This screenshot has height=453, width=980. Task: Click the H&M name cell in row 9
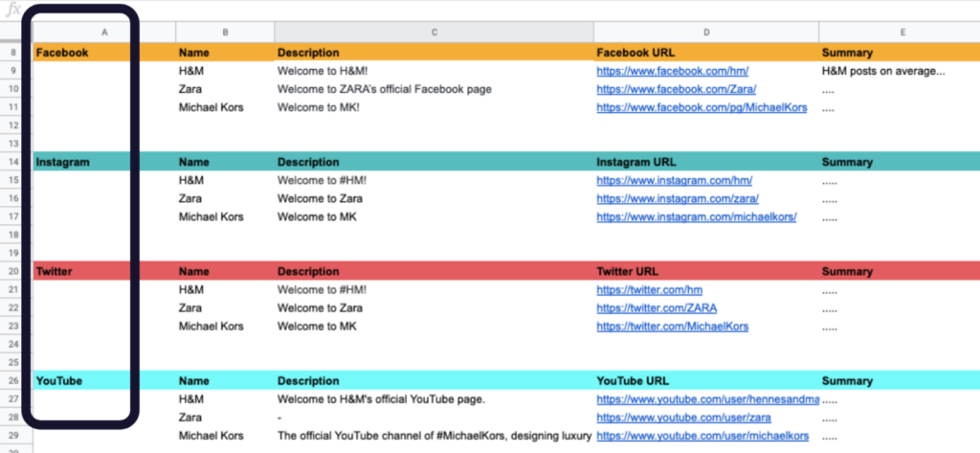pyautogui.click(x=225, y=71)
